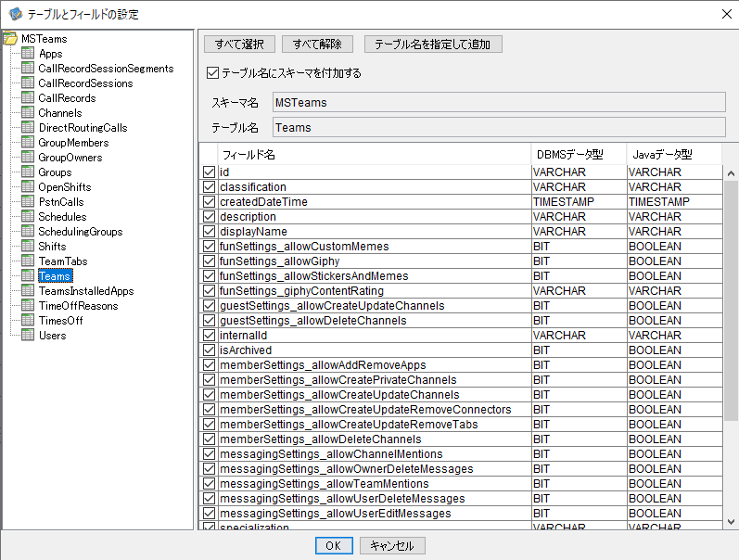The width and height of the screenshot is (739, 560).
Task: Uncheck the isArchived field checkbox
Action: pyautogui.click(x=209, y=350)
